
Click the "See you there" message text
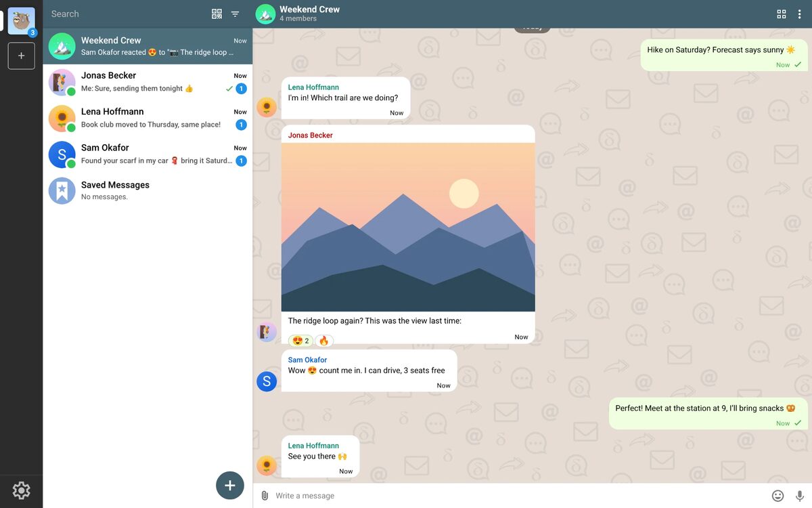[317, 457]
